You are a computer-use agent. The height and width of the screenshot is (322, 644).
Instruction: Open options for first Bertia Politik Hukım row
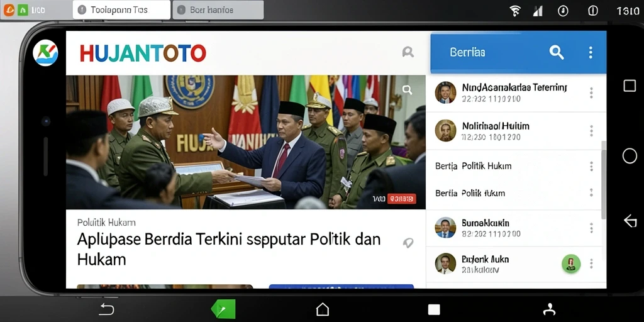click(x=591, y=166)
